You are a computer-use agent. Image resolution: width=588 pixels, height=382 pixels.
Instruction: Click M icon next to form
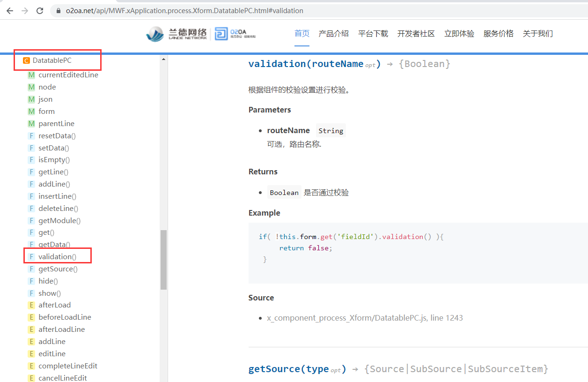31,111
